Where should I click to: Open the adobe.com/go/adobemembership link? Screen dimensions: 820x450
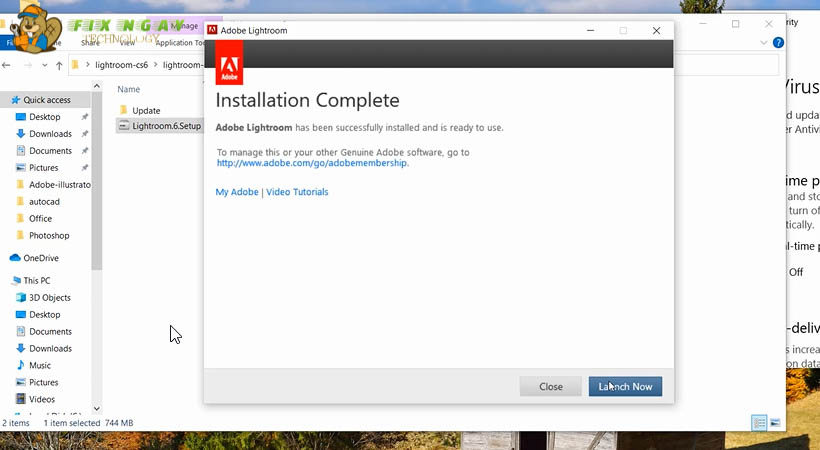click(312, 163)
